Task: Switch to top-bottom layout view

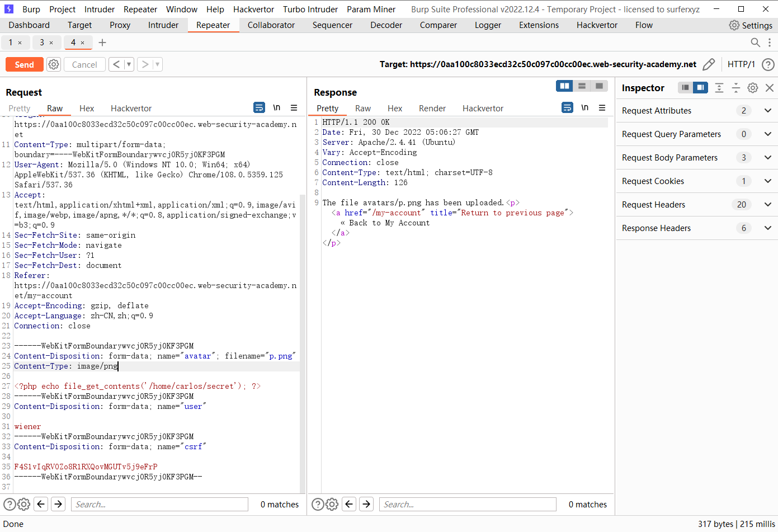Action: click(x=582, y=86)
